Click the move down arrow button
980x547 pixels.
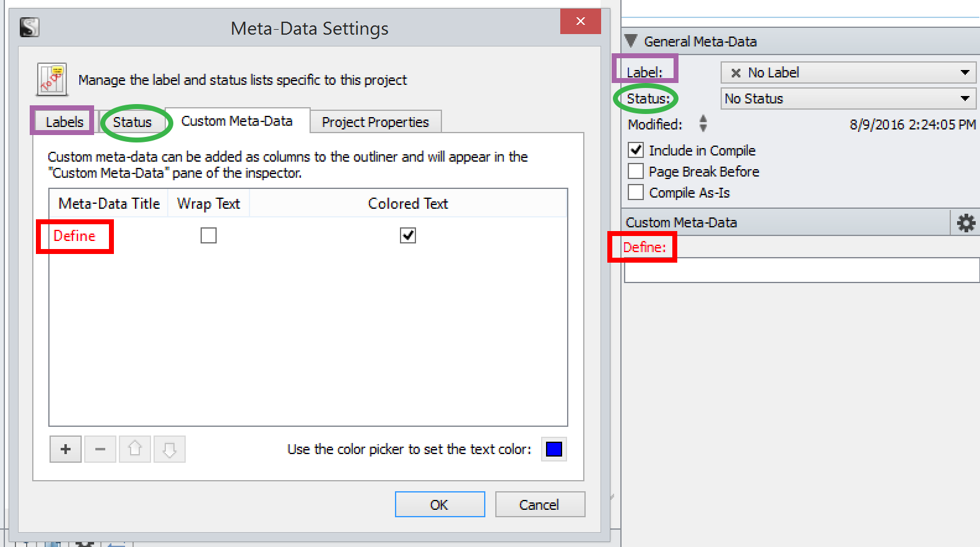170,449
